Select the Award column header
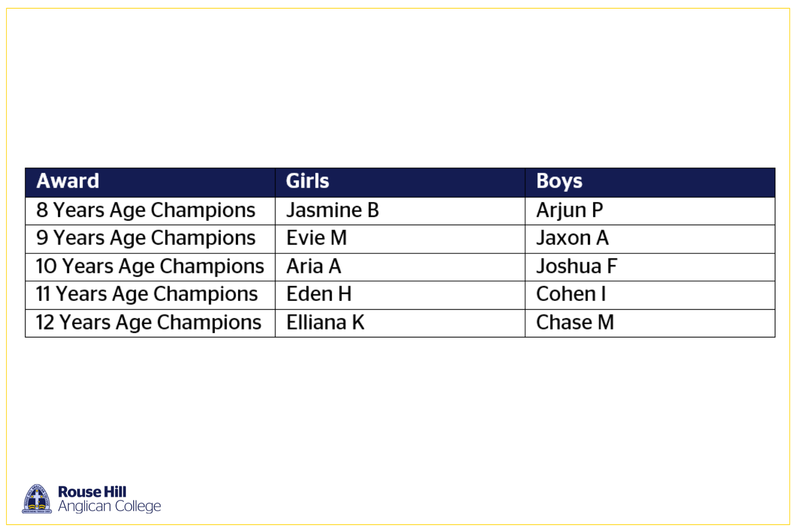The height and width of the screenshot is (532, 798). point(150,182)
